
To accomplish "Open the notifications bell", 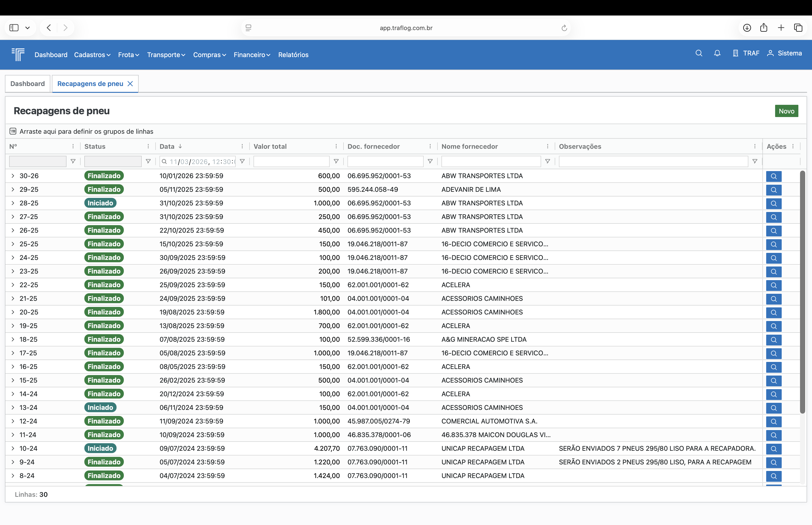I will pos(717,53).
